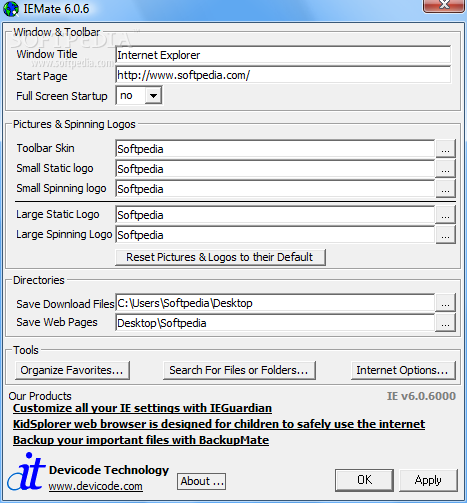The width and height of the screenshot is (467, 503).
Task: Click the Small Static logo text field
Action: coord(275,169)
